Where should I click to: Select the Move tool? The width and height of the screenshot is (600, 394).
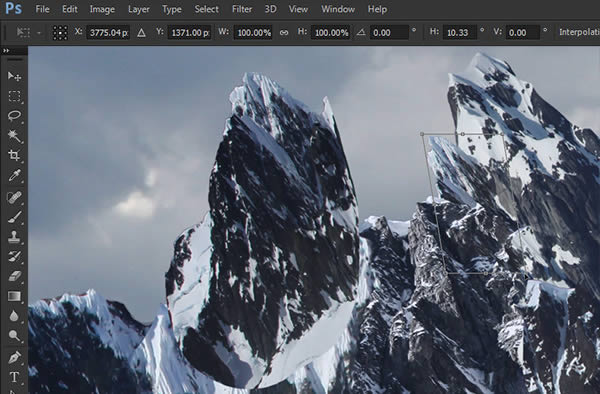tap(14, 76)
